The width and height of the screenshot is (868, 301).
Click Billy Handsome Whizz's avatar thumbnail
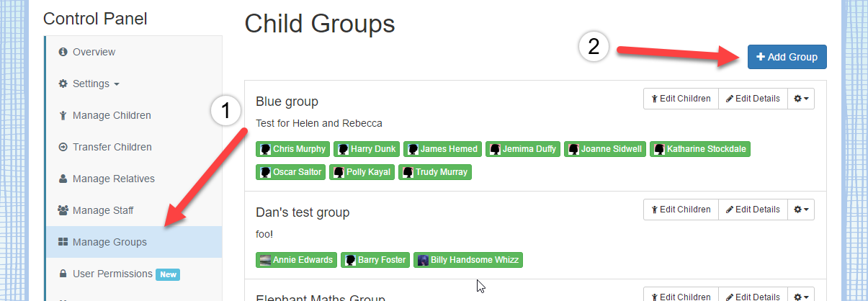point(422,260)
